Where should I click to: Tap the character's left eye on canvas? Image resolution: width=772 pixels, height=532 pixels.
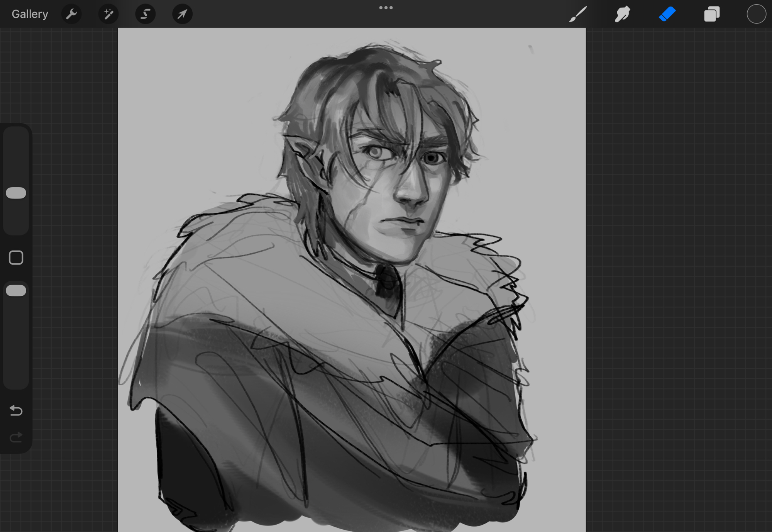click(375, 152)
